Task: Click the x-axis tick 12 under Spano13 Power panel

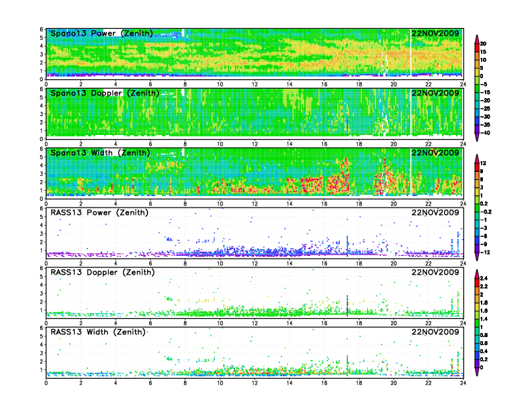Action: point(255,85)
